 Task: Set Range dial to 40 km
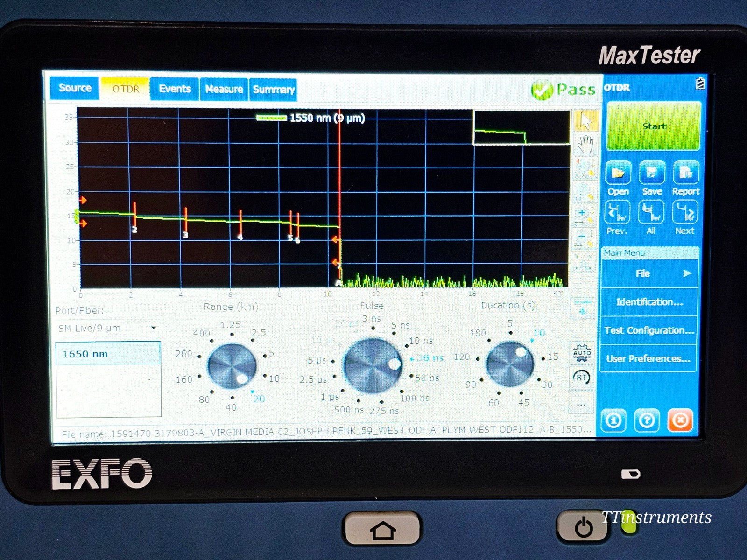point(231,407)
